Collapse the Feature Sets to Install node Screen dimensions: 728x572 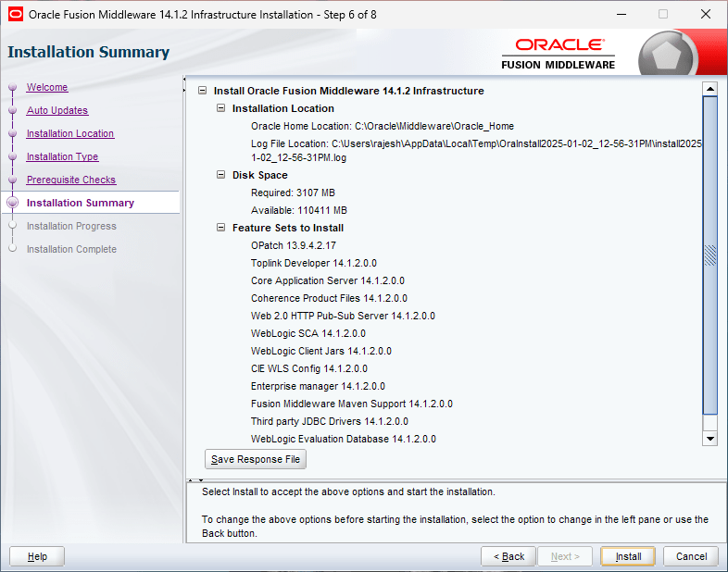coord(221,228)
